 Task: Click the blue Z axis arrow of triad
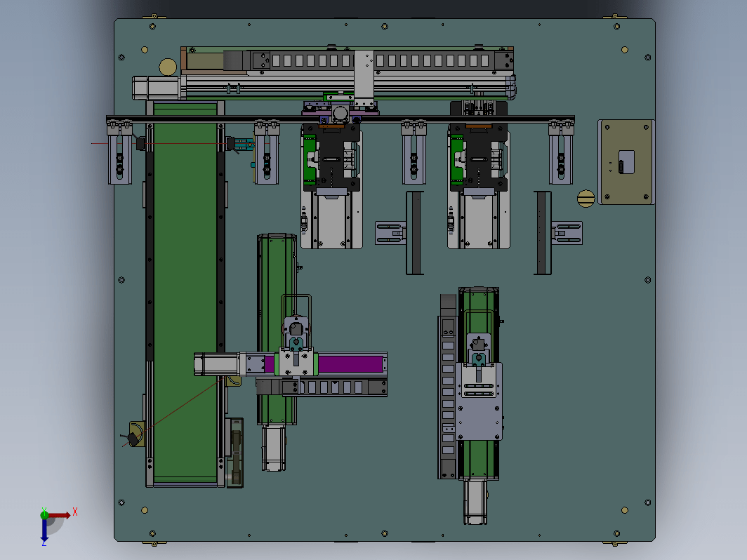44,530
